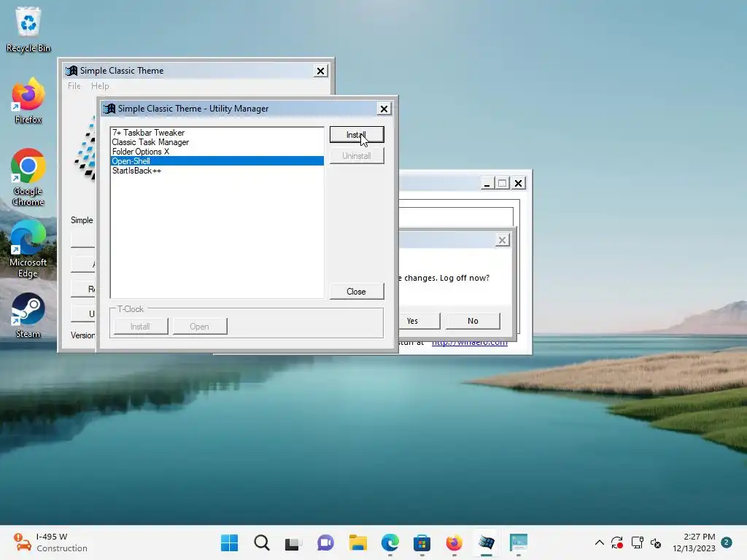
Task: Click the T-Clock Install button
Action: [141, 327]
